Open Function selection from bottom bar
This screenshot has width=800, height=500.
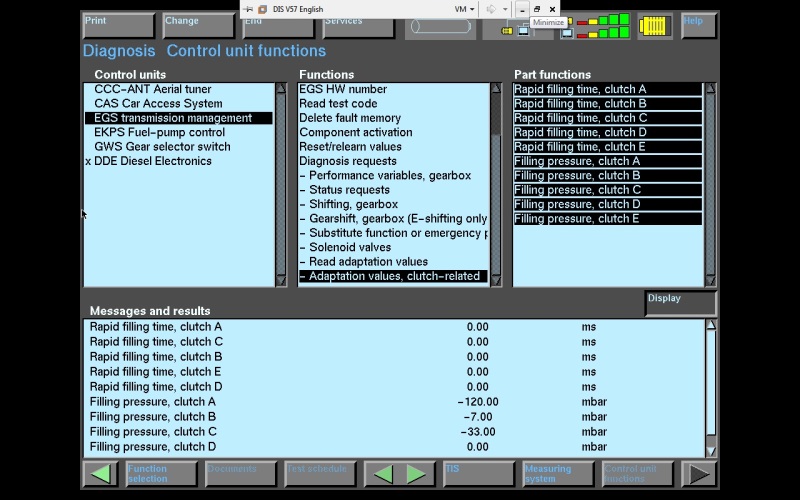pos(161,474)
